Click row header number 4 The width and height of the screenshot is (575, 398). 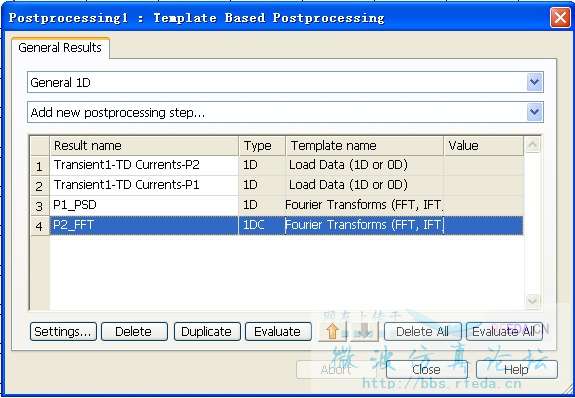pyautogui.click(x=39, y=226)
